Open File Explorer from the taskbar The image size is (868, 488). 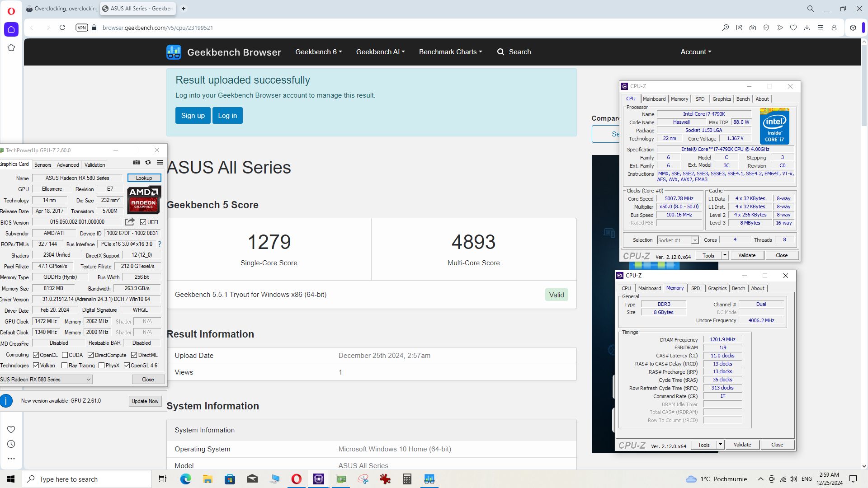[208, 479]
